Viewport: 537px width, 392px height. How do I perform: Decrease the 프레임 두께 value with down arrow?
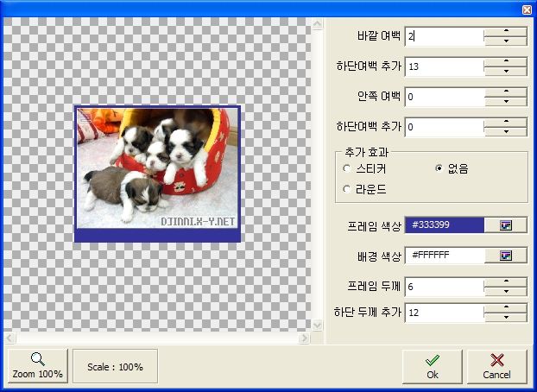(x=506, y=291)
